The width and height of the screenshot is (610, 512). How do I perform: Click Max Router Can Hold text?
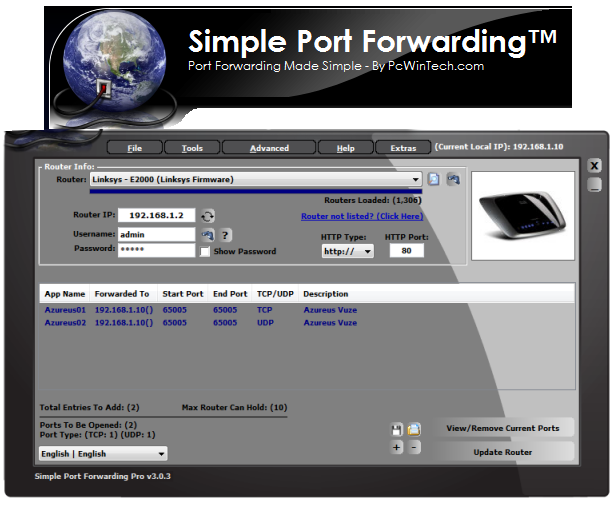(x=235, y=407)
